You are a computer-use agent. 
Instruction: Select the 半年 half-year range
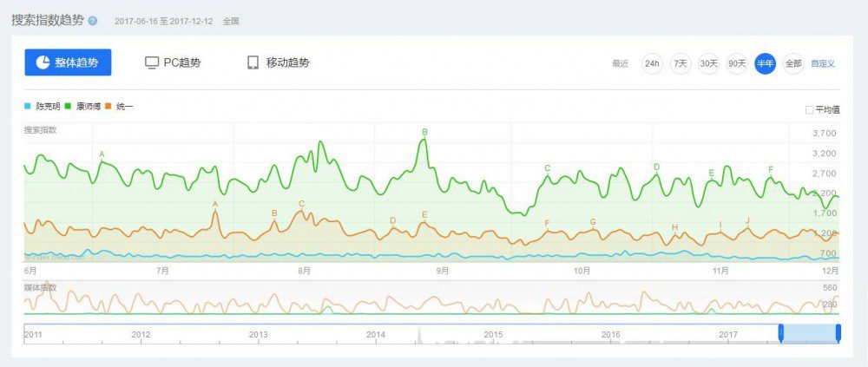[765, 63]
